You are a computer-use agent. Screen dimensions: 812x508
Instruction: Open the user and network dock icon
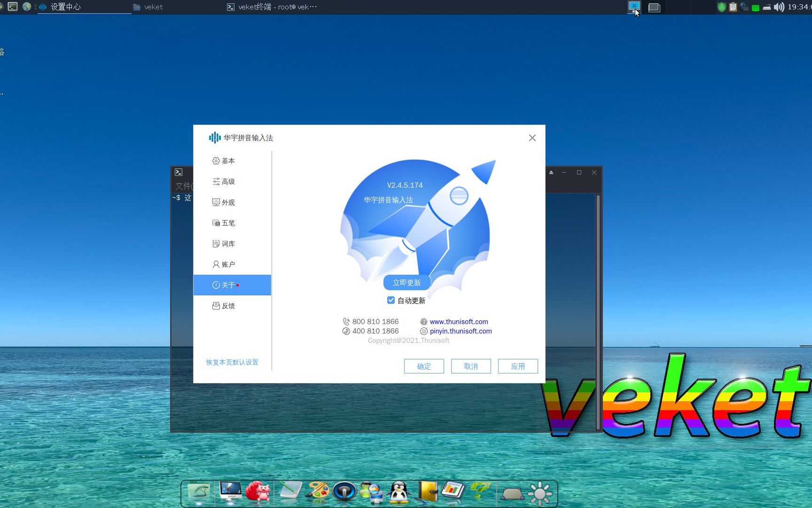[x=371, y=492]
